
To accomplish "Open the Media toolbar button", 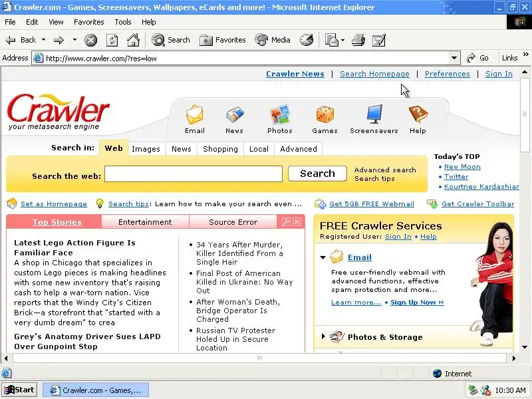I will [x=273, y=40].
